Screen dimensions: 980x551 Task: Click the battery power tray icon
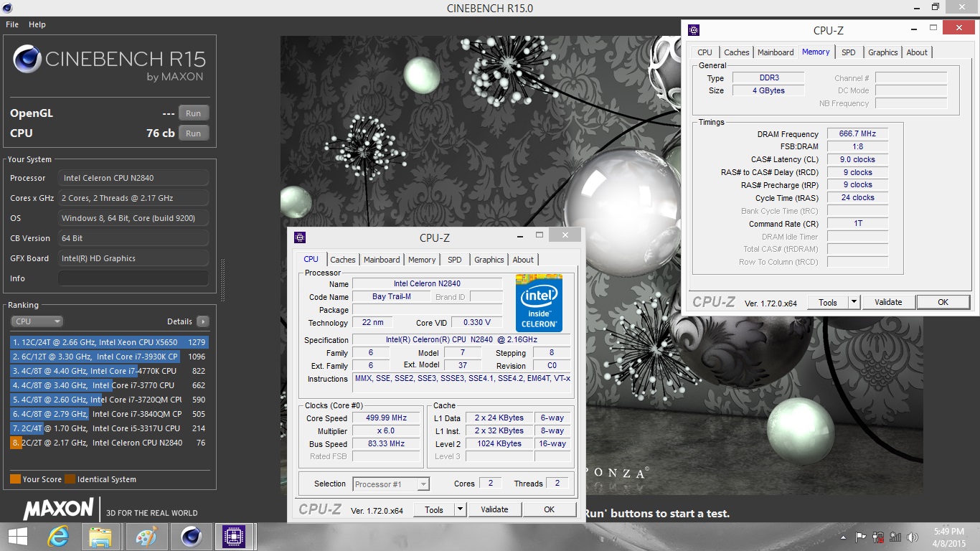click(x=878, y=537)
